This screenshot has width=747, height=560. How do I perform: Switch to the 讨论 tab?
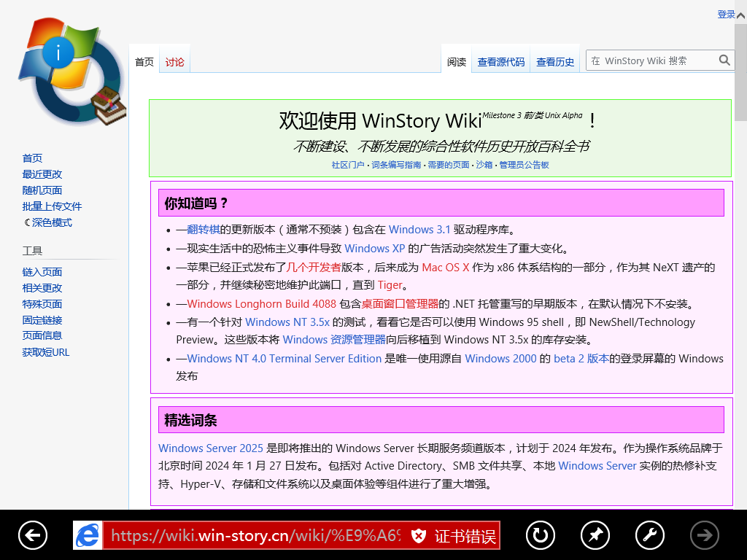pos(174,62)
